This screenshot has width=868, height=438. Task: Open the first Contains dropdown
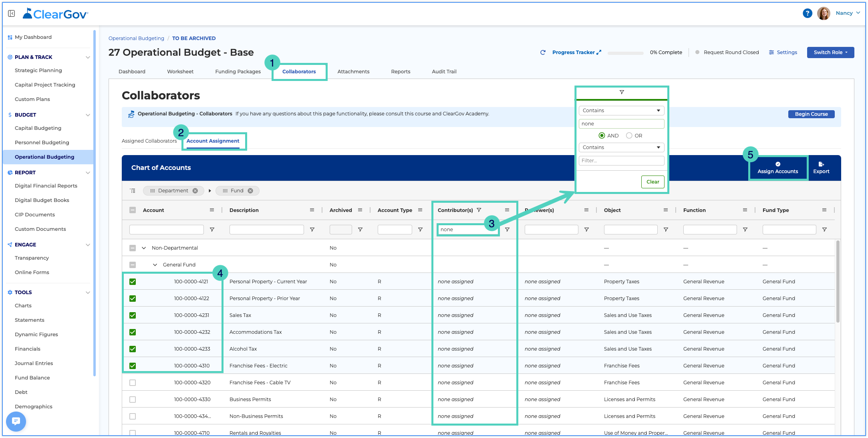pyautogui.click(x=621, y=111)
